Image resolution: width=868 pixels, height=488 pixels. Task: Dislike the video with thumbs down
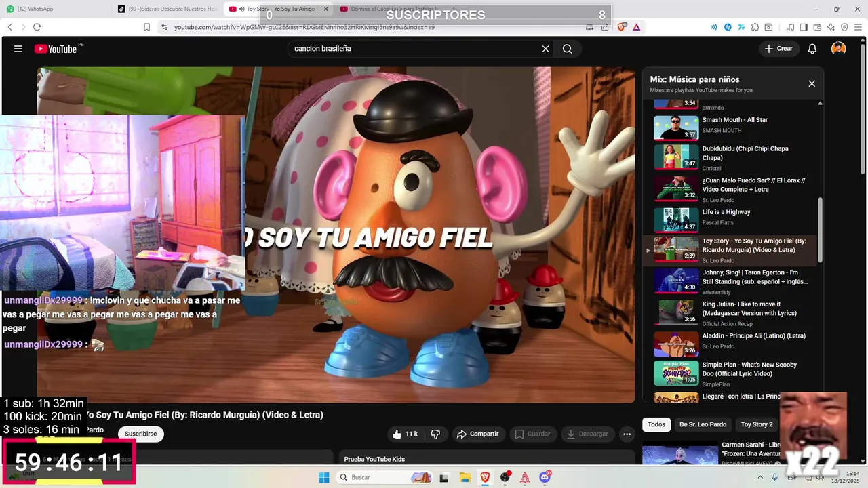pyautogui.click(x=436, y=434)
